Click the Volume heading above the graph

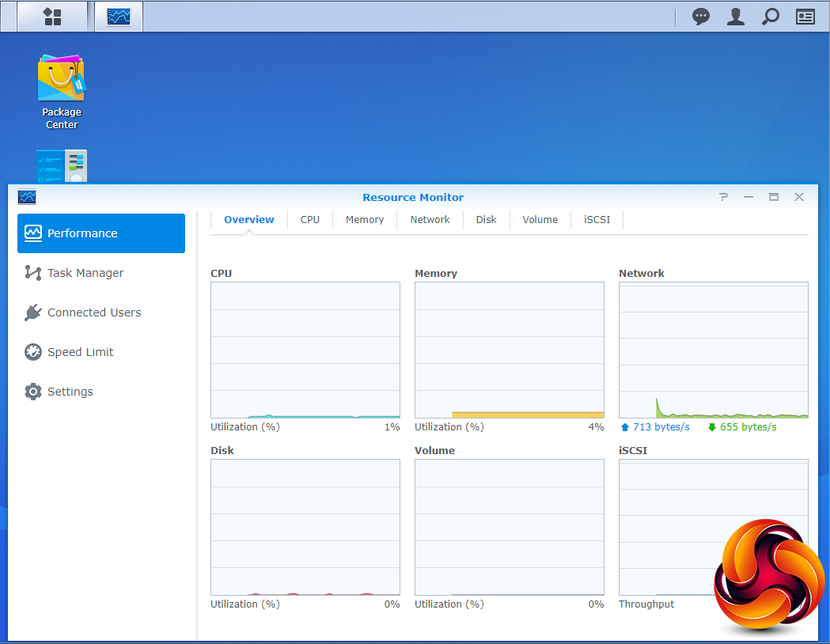(434, 451)
